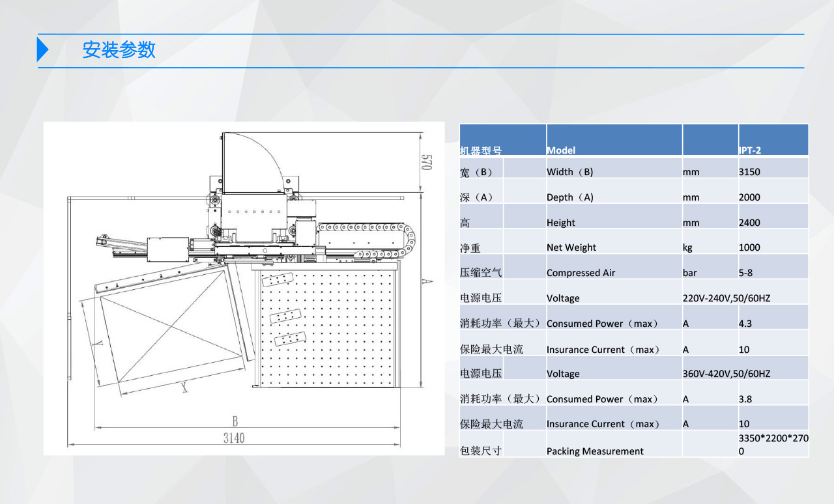Screen dimensions: 834x504
Task: Select the 220V-240V,50/60HZ voltage cell
Action: click(726, 298)
